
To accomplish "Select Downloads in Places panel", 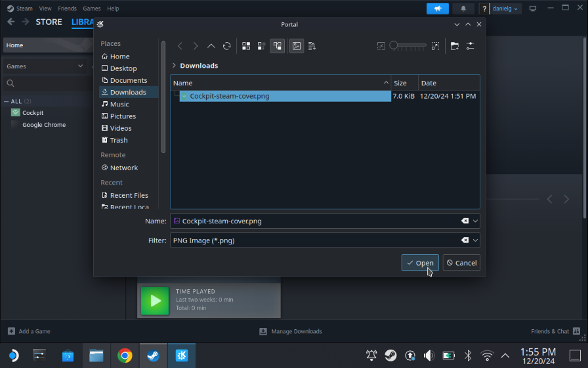I will (129, 92).
